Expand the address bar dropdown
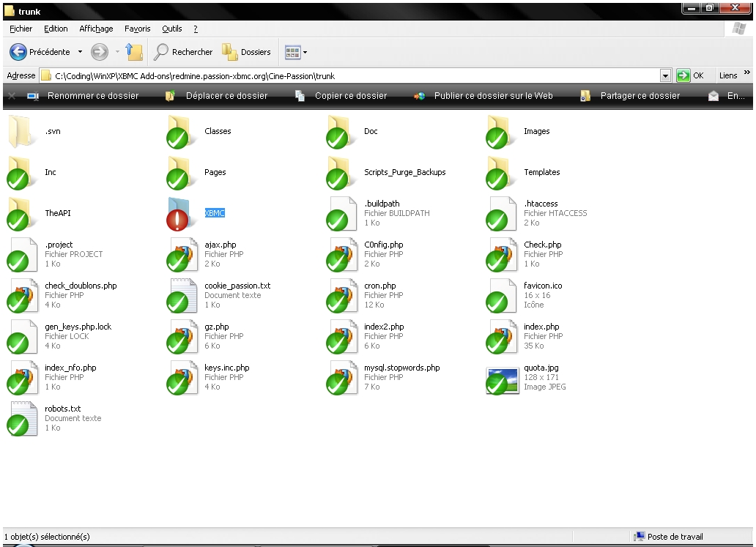Image resolution: width=756 pixels, height=547 pixels. click(x=665, y=75)
